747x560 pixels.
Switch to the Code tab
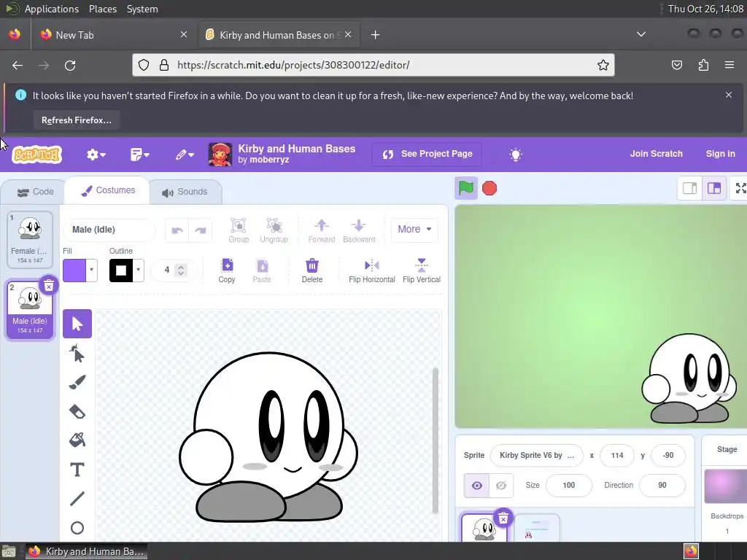[35, 192]
